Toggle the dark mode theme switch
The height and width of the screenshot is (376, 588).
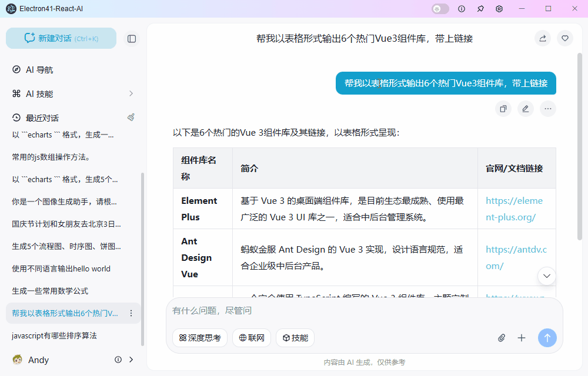point(440,9)
